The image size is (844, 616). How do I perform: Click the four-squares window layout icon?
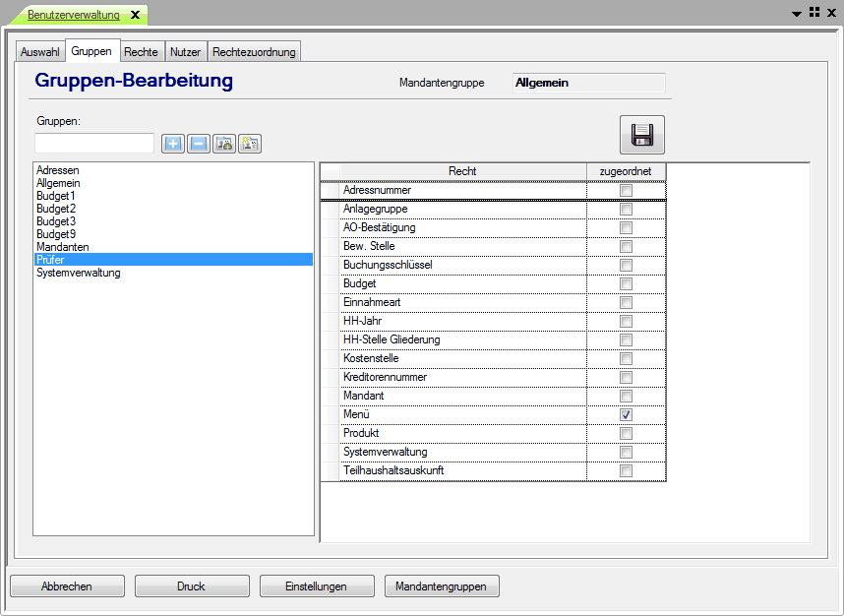point(814,12)
